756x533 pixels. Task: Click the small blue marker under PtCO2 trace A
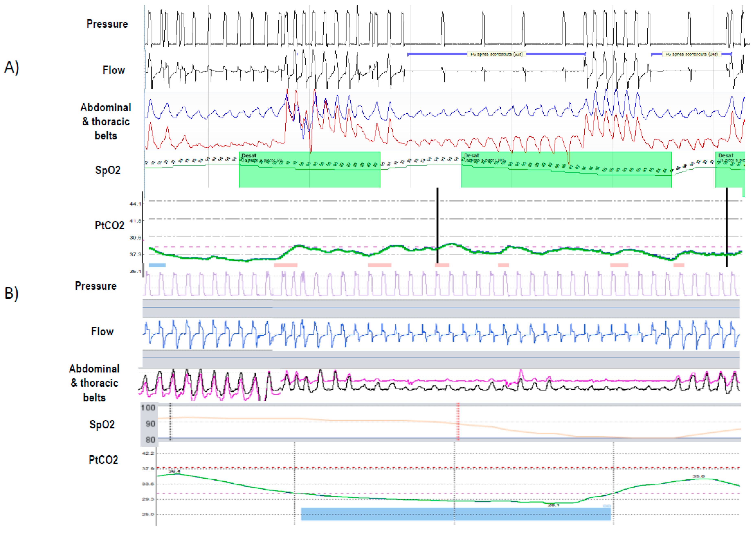[157, 265]
